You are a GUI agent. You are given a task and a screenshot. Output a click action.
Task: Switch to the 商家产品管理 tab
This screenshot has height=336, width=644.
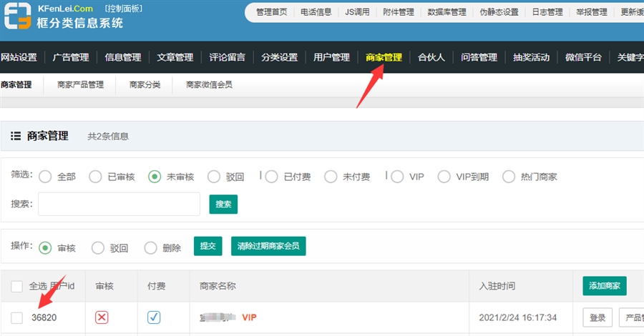[80, 84]
